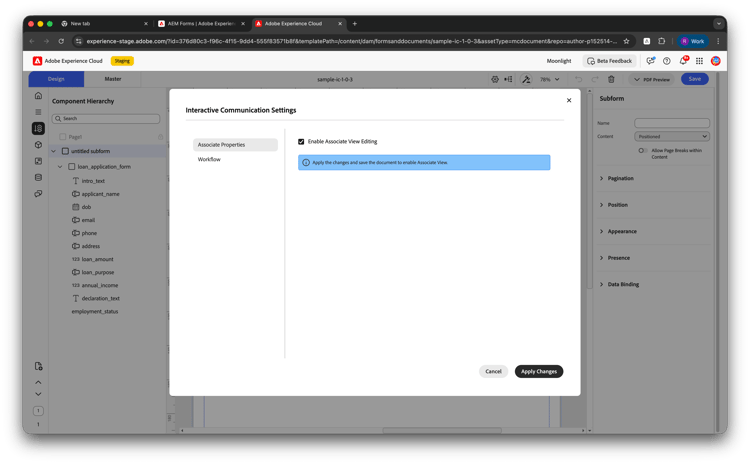
Task: Go to previous page with up chevron
Action: (x=38, y=382)
